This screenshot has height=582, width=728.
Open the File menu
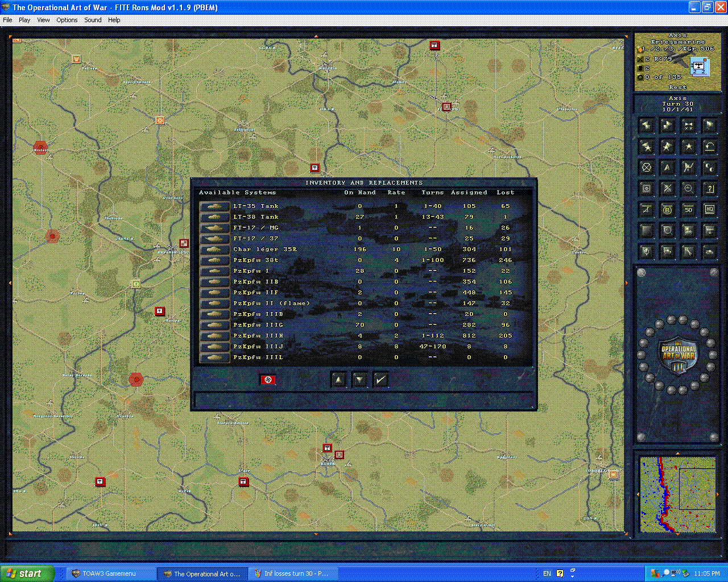[7, 20]
